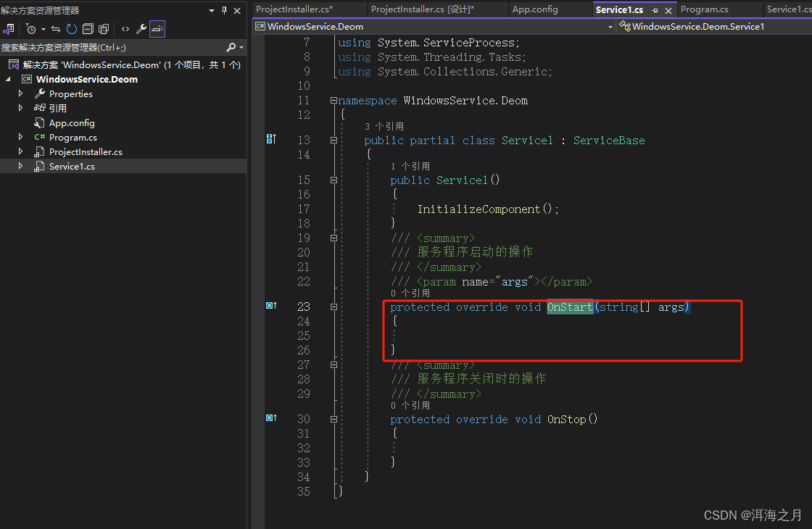This screenshot has width=812, height=529.
Task: Open the WindowsService.Deom project navigation dropdown
Action: (434, 26)
